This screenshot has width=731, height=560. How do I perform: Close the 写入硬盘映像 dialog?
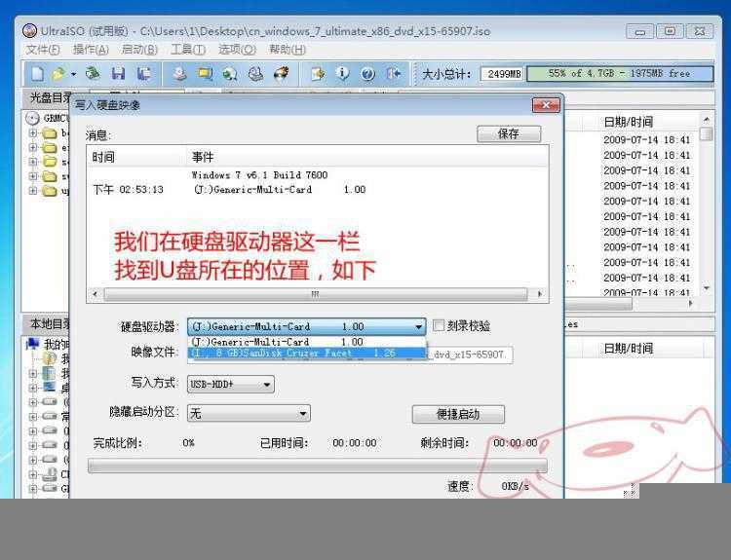[x=546, y=105]
